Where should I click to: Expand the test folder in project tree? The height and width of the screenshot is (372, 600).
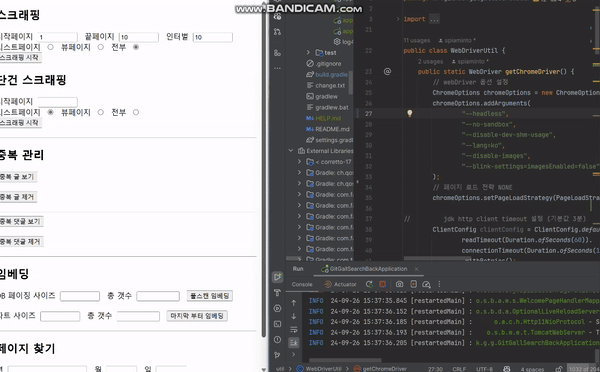click(x=308, y=52)
